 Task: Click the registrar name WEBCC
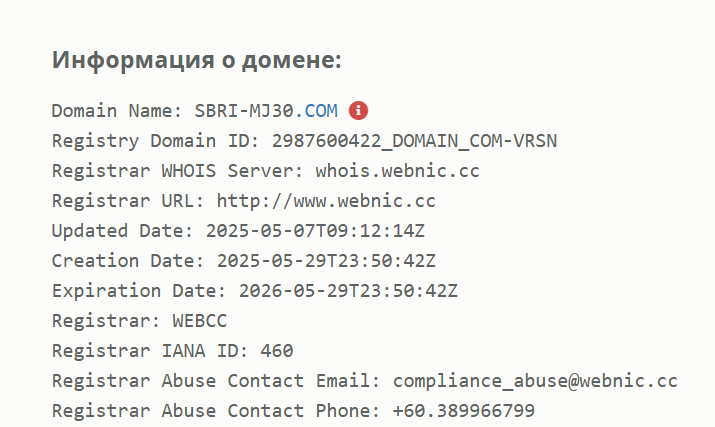(x=200, y=321)
